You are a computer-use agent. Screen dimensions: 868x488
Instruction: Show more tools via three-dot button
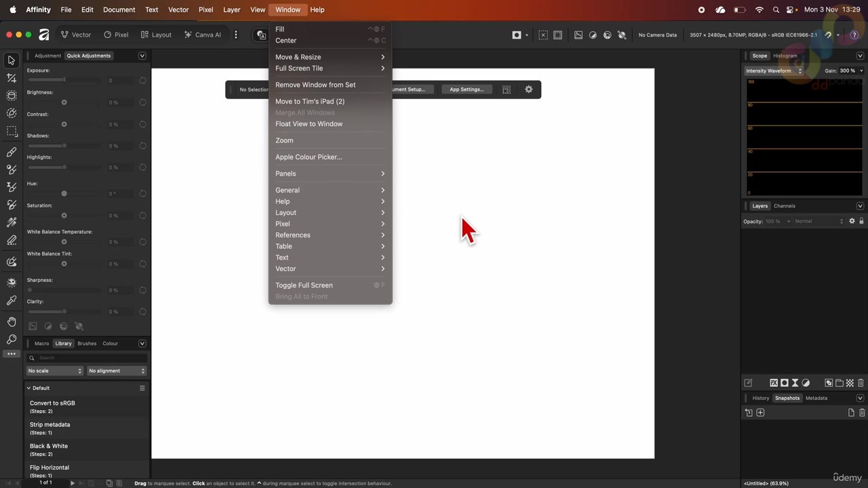[x=12, y=354]
